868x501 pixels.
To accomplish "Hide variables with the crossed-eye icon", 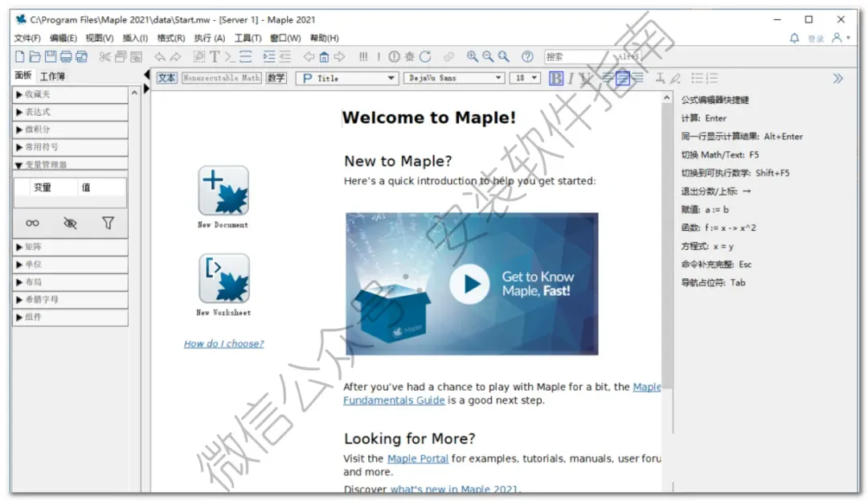I will [x=70, y=223].
